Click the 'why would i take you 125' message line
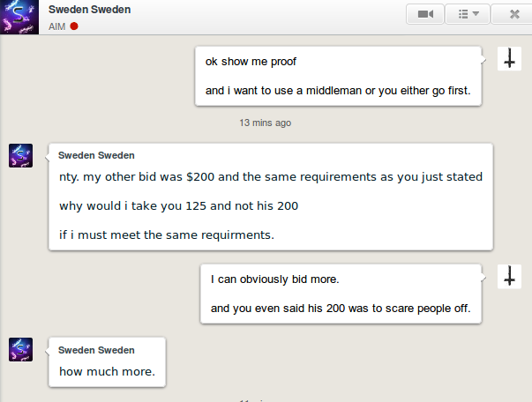This screenshot has width=532, height=402. point(178,206)
